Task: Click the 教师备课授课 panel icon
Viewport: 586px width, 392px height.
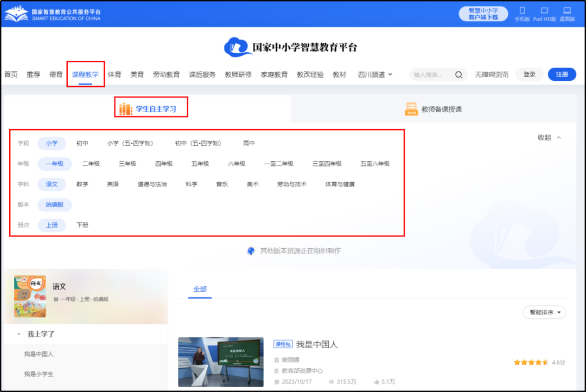Action: (x=411, y=108)
